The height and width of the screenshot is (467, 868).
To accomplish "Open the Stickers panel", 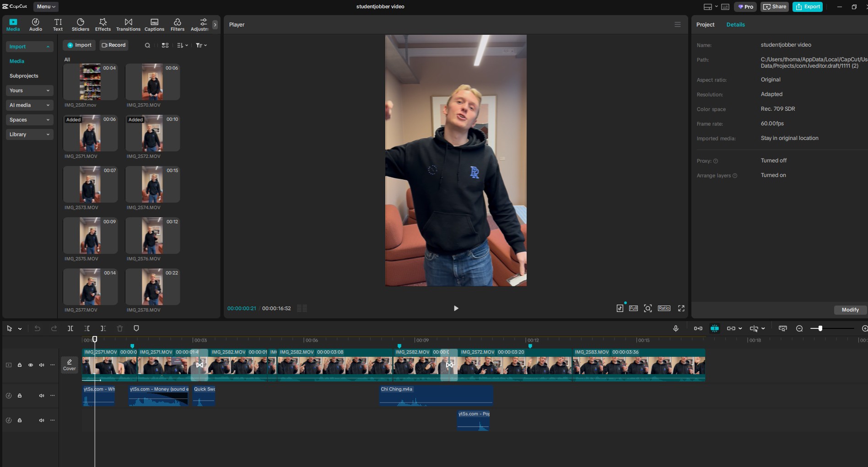I will pyautogui.click(x=80, y=25).
